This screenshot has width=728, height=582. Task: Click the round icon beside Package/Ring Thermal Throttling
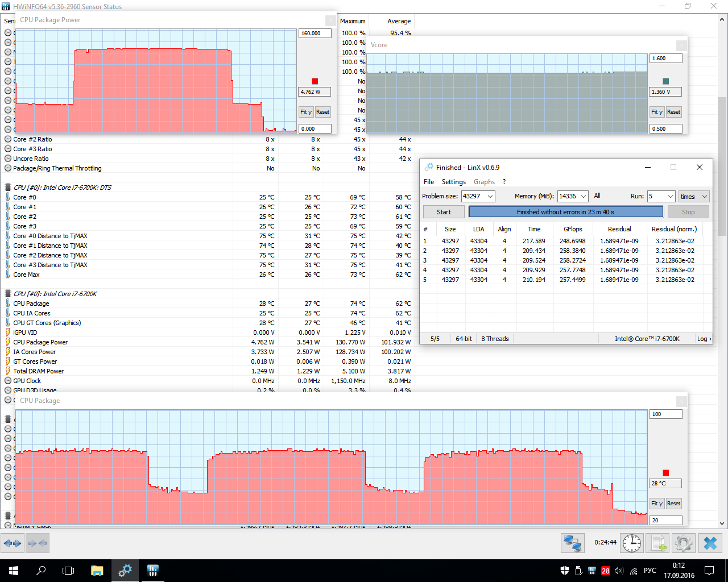point(8,168)
